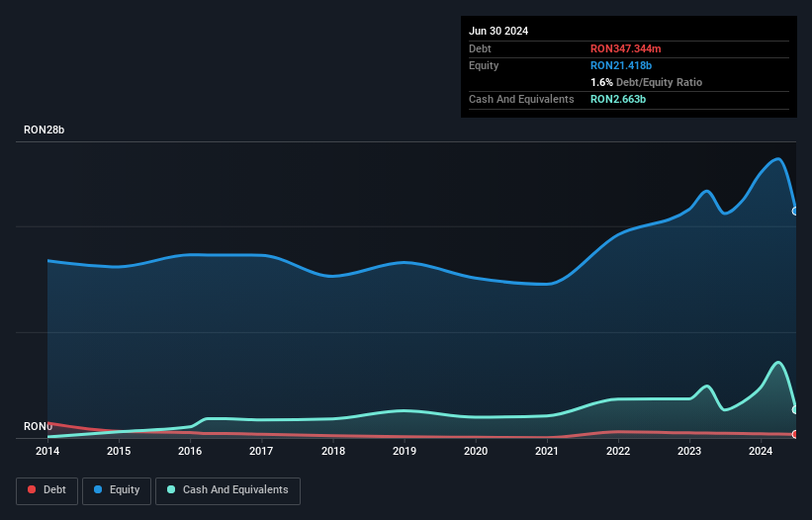This screenshot has width=812, height=520.
Task: Select the 2017 x-axis label
Action: pos(261,451)
